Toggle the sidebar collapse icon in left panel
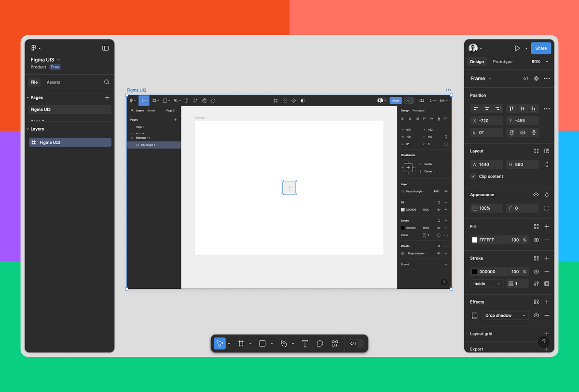The width and height of the screenshot is (579, 392). coord(106,48)
